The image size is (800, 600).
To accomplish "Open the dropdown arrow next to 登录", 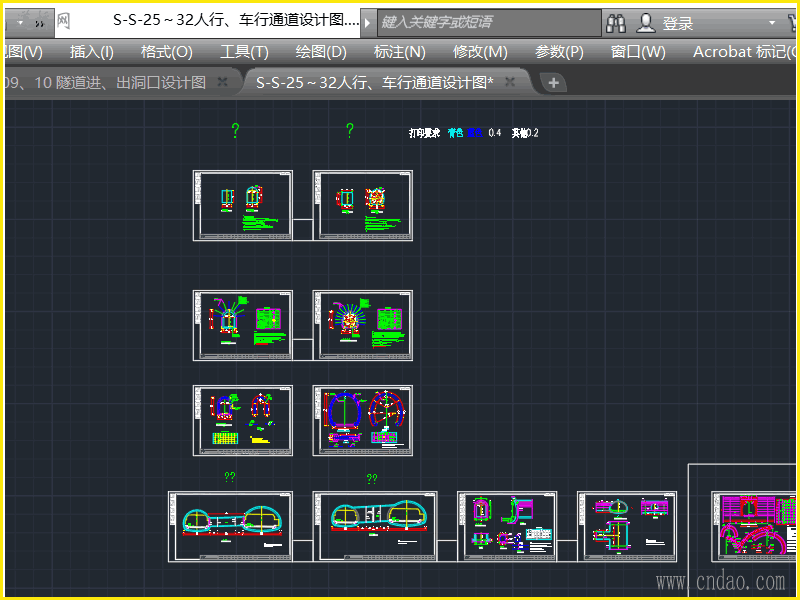I will pyautogui.click(x=771, y=23).
